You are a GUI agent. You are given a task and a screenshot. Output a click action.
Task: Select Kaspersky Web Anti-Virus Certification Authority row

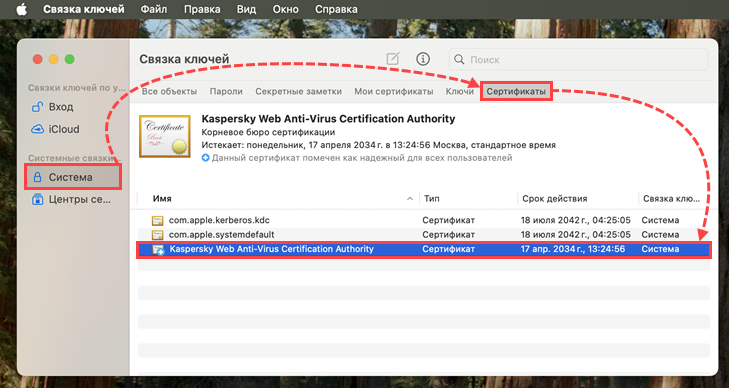[424, 250]
